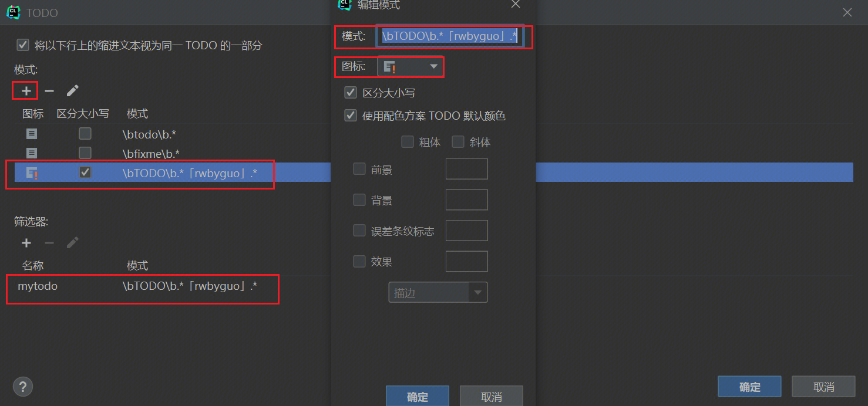This screenshot has width=868, height=406.
Task: Remove selected pattern using minus icon
Action: pyautogui.click(x=49, y=91)
